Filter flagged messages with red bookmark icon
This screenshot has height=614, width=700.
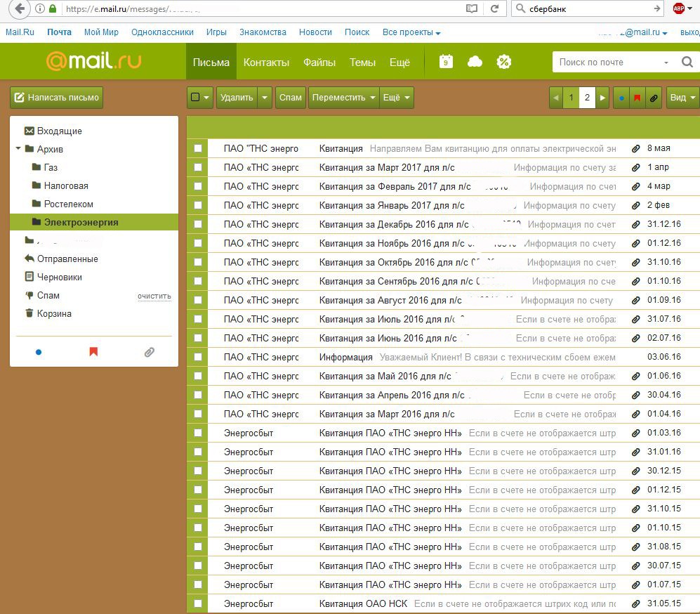coord(637,98)
